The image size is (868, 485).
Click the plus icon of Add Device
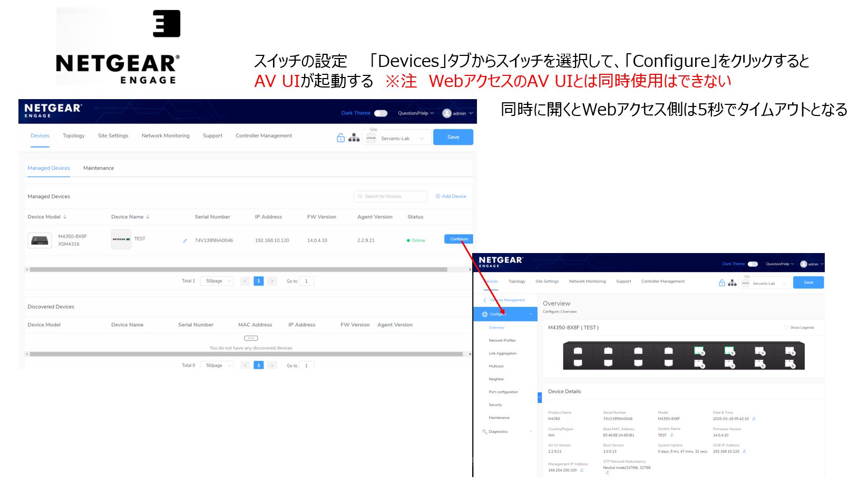(x=438, y=196)
